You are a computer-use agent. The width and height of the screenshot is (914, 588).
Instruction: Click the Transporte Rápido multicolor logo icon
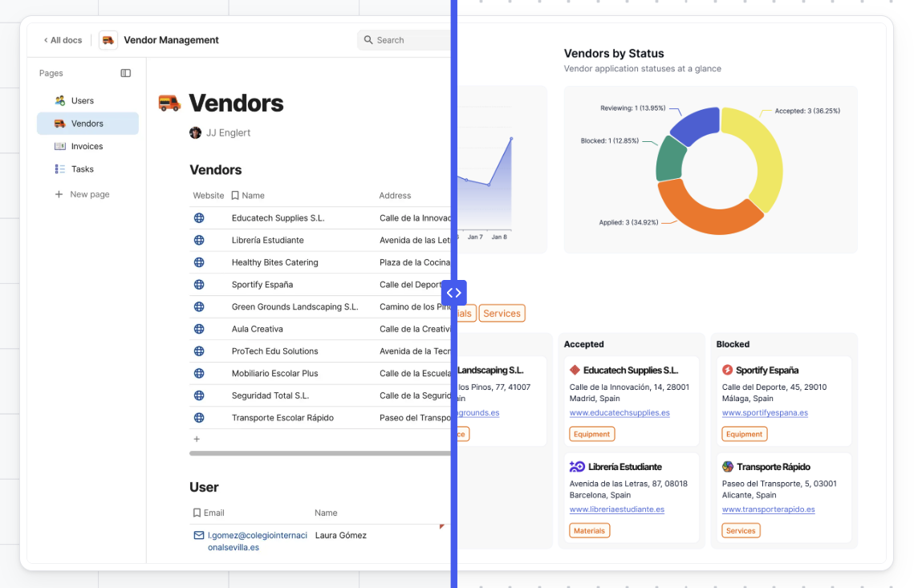tap(728, 467)
